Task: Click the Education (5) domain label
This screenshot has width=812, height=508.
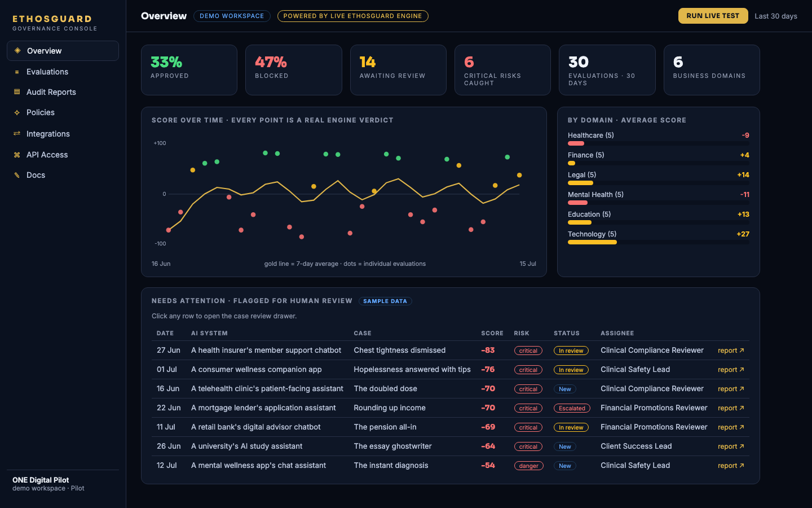Action: click(589, 214)
